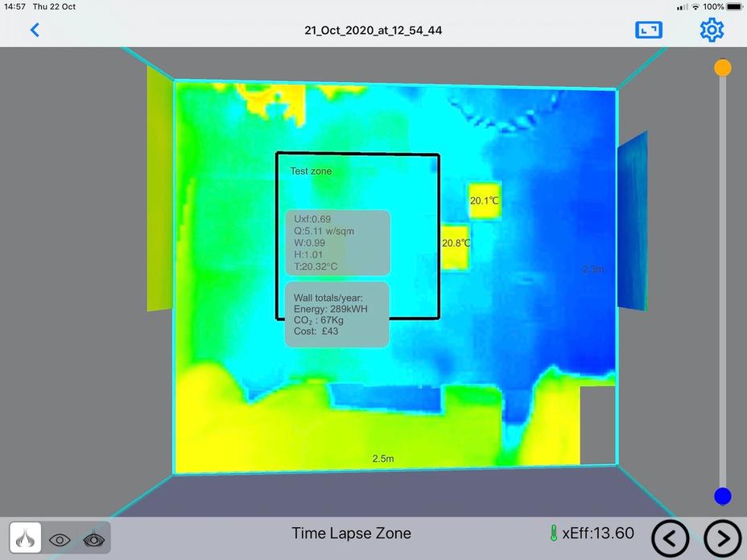Move the orange handle on the right slider

pyautogui.click(x=722, y=68)
